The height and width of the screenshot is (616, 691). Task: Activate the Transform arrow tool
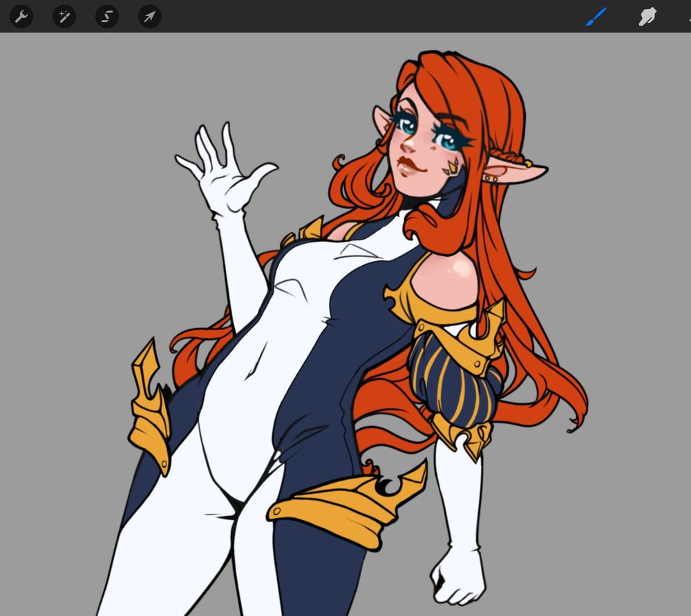pos(150,17)
